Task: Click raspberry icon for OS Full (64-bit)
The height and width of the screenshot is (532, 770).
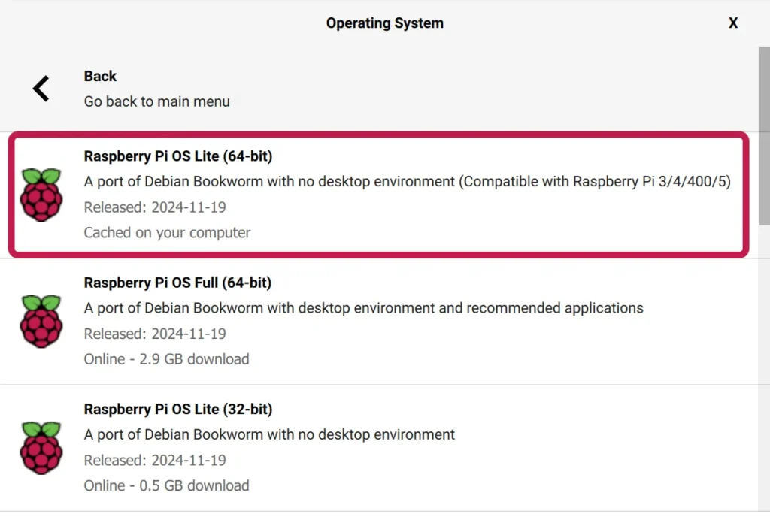Action: (x=41, y=322)
